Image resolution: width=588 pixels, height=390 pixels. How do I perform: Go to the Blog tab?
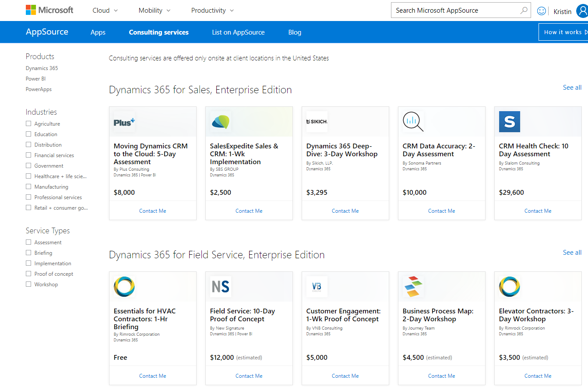pos(295,32)
